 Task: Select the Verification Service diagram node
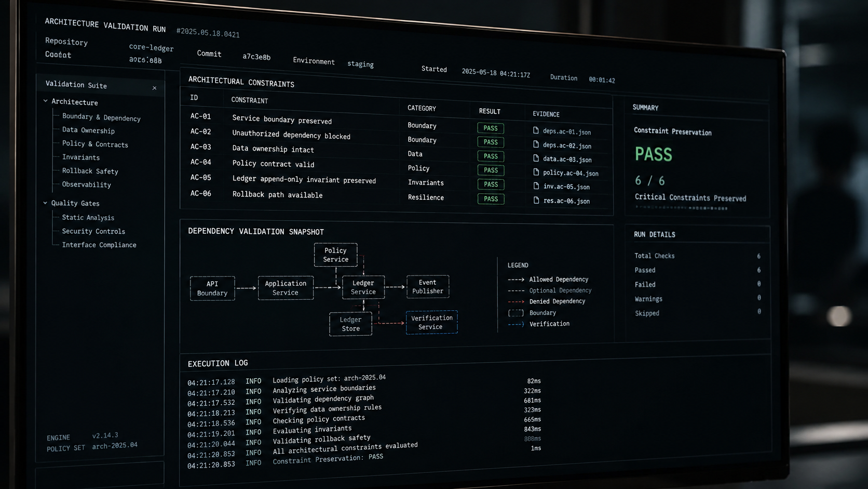[431, 322]
